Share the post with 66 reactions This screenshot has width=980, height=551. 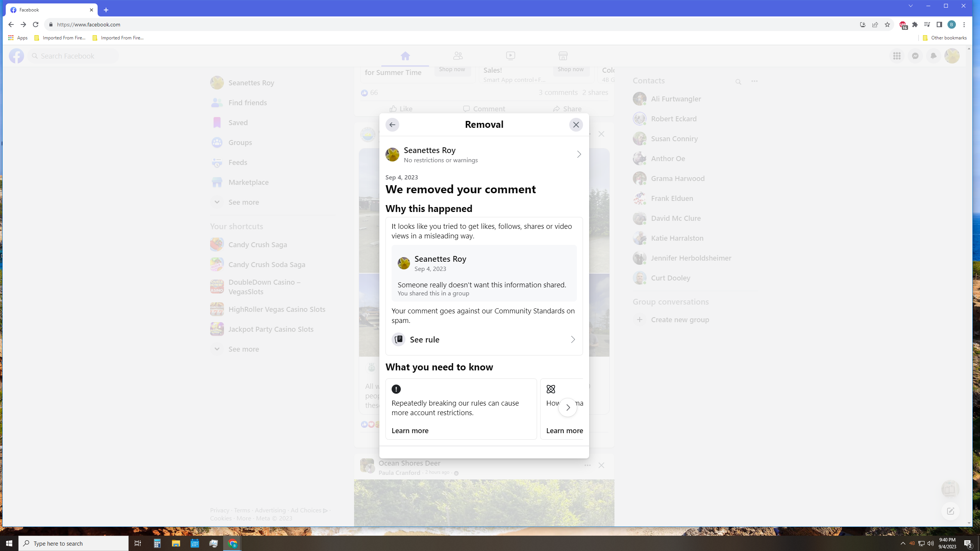[567, 109]
